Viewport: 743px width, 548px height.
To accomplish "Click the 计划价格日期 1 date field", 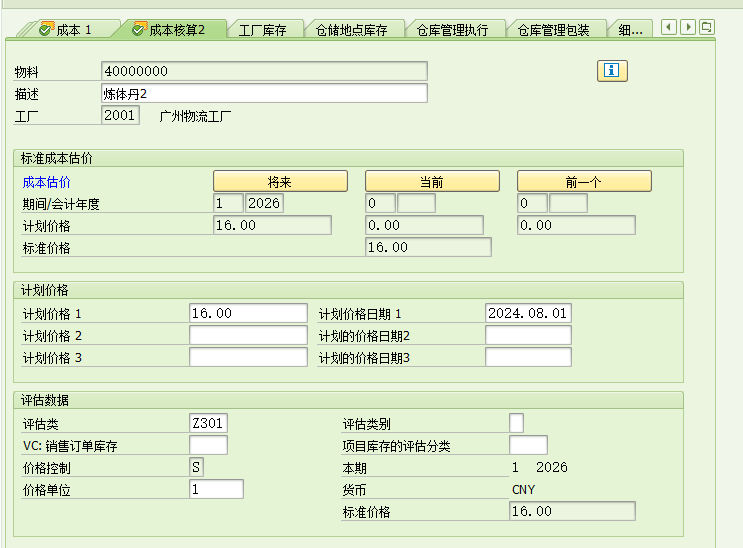I will click(528, 313).
